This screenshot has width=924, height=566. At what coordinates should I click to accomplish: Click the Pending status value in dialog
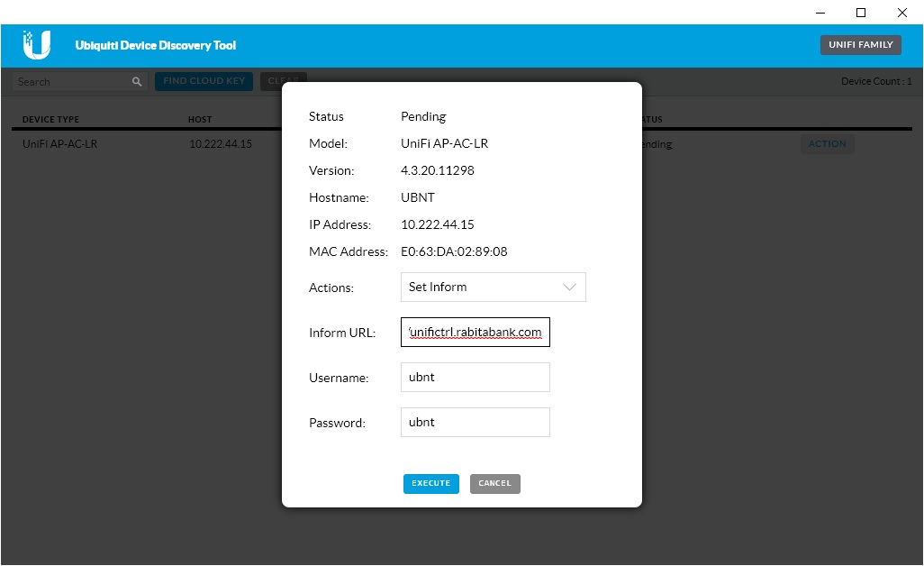(x=423, y=117)
